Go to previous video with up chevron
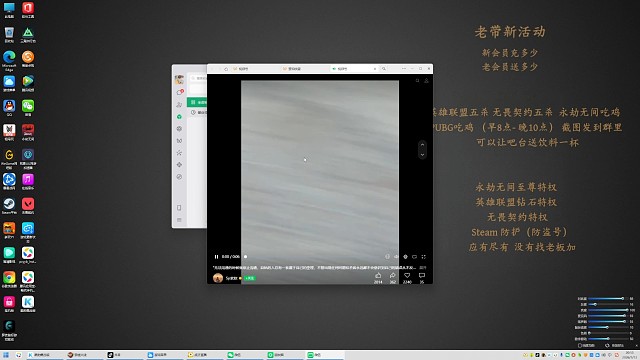 422,144
